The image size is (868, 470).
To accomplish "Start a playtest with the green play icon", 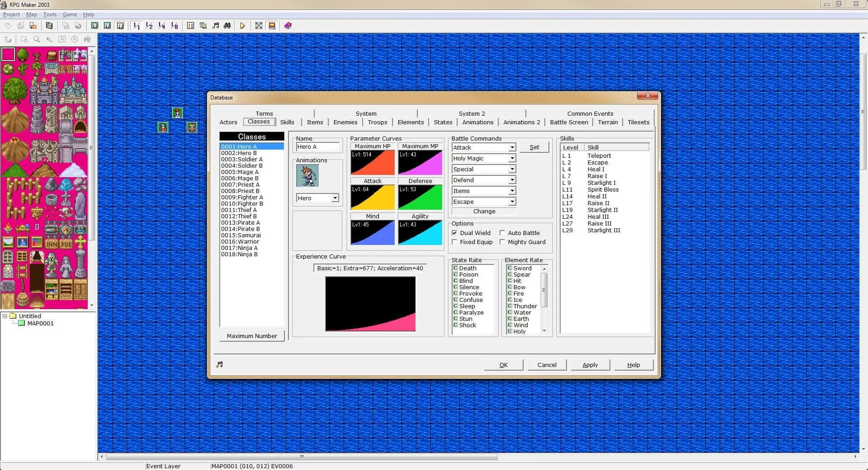I will 243,26.
